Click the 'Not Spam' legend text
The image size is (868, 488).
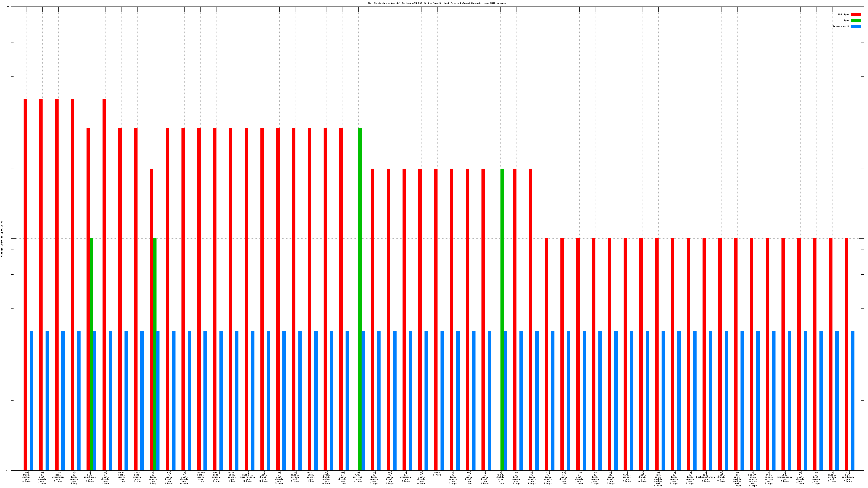(844, 14)
